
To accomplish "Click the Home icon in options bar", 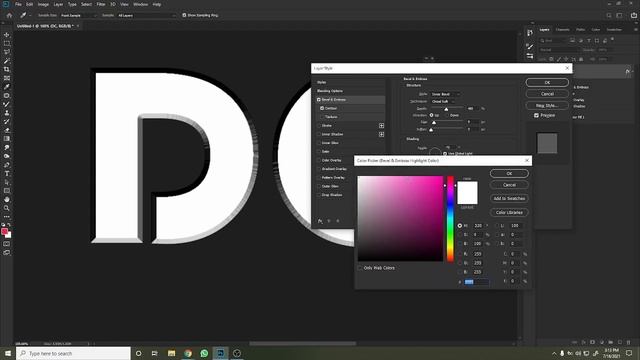I will pos(9,16).
